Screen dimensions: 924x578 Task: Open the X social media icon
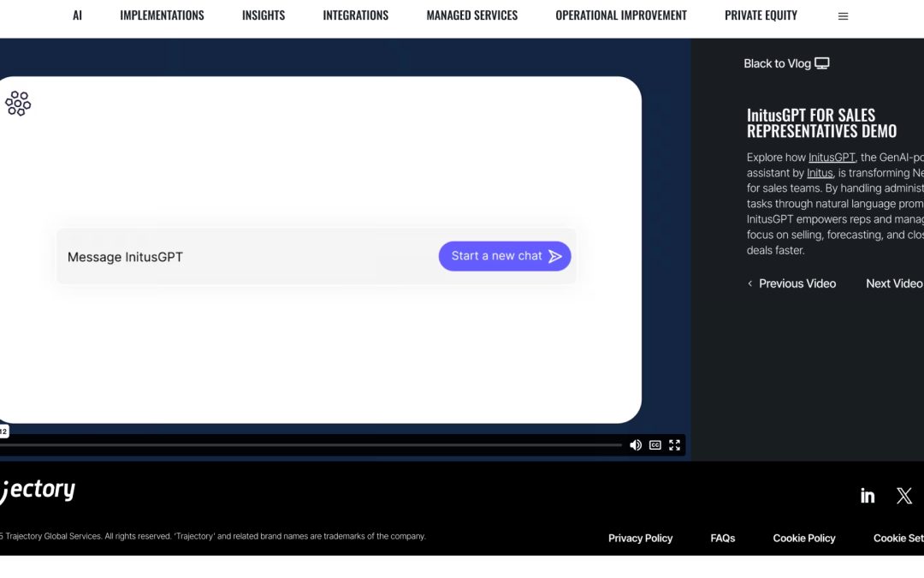tap(904, 496)
